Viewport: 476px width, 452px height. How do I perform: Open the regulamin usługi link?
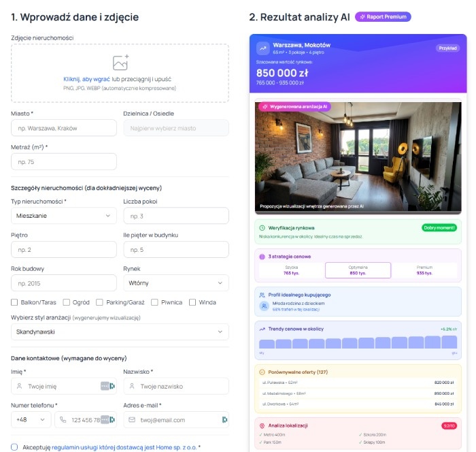(124, 447)
